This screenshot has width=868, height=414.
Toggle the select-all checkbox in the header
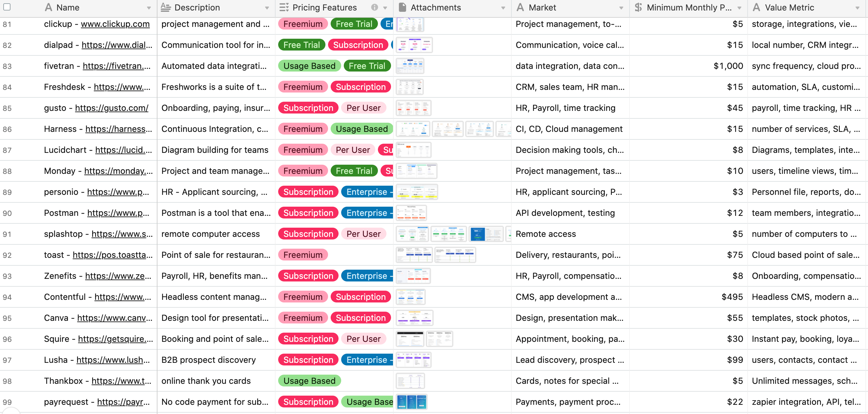point(7,7)
